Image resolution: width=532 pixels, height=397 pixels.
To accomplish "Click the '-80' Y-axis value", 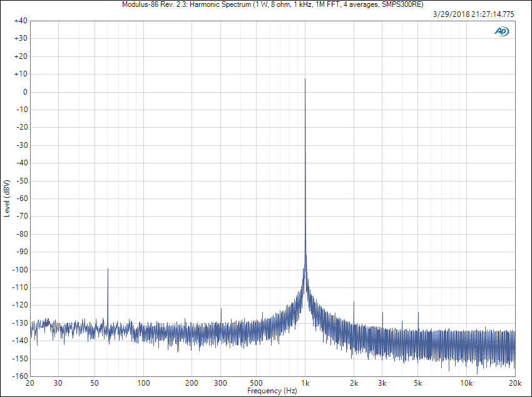I will point(22,234).
